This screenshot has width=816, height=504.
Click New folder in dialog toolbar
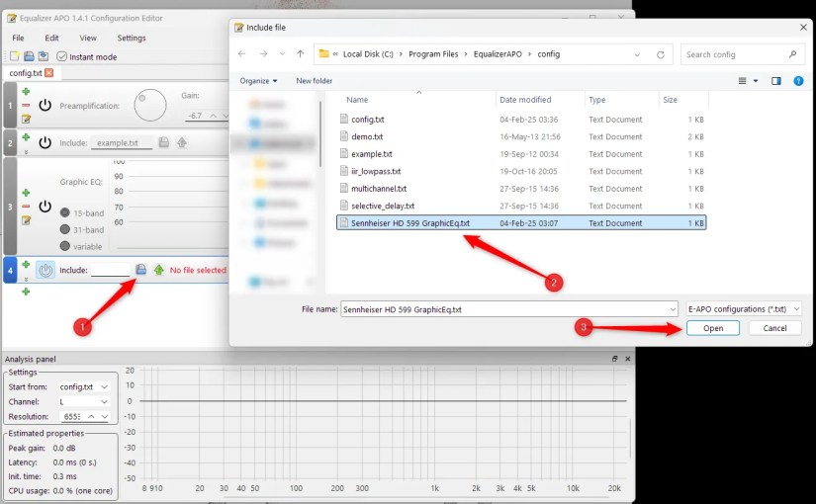click(x=315, y=81)
